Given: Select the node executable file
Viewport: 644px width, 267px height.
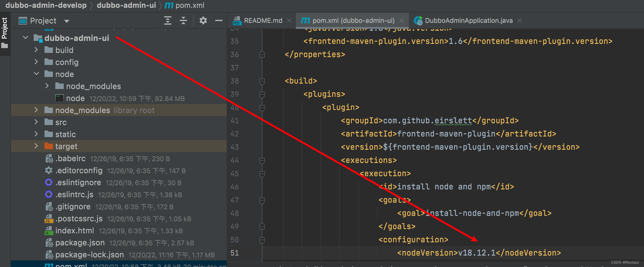Looking at the screenshot, I should [75, 98].
